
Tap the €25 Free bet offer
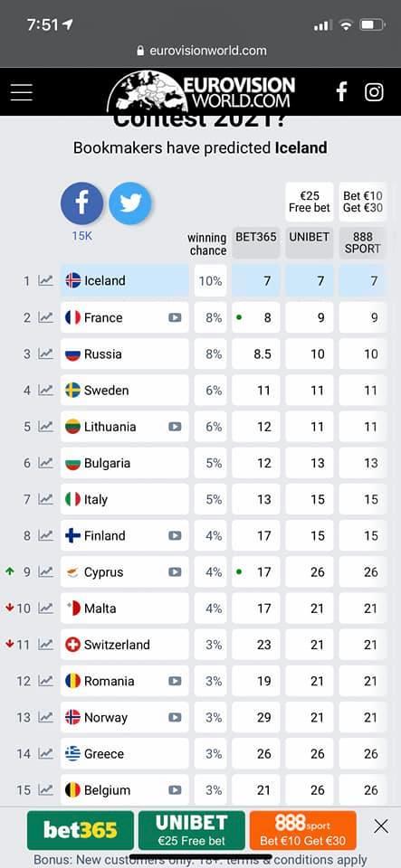(310, 202)
